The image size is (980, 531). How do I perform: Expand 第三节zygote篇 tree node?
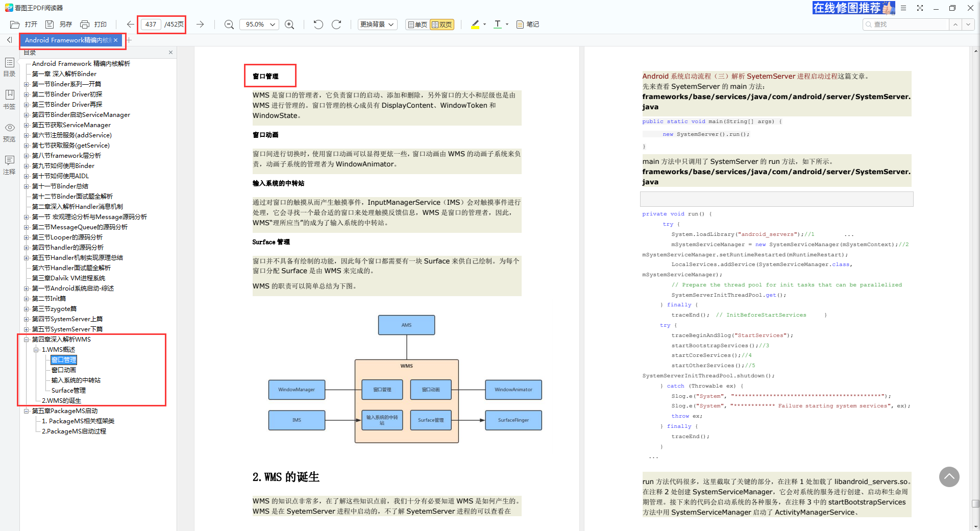(x=27, y=309)
